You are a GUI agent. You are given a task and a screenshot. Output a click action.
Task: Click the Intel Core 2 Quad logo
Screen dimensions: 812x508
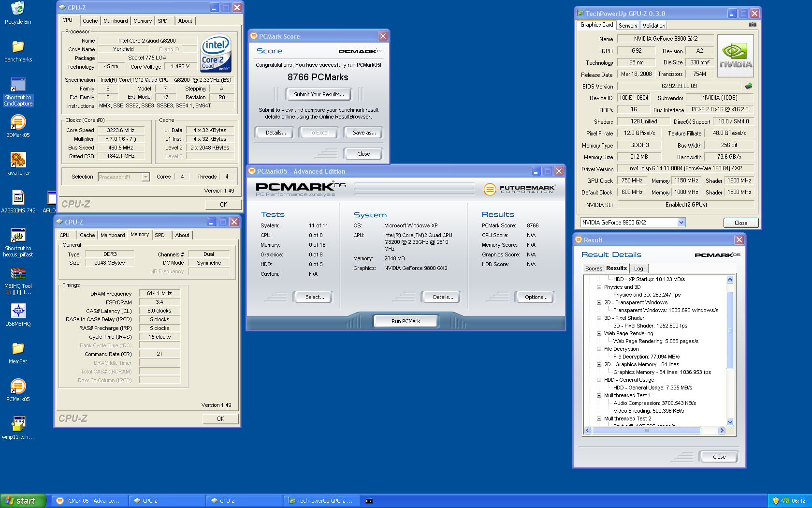point(216,53)
